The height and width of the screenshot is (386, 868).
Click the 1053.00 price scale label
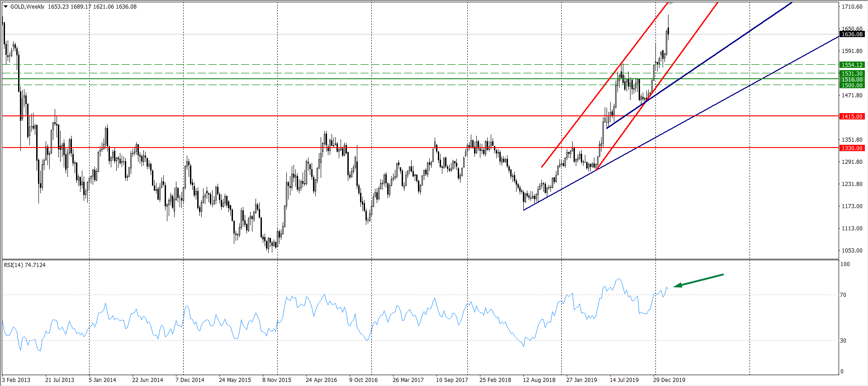(852, 251)
